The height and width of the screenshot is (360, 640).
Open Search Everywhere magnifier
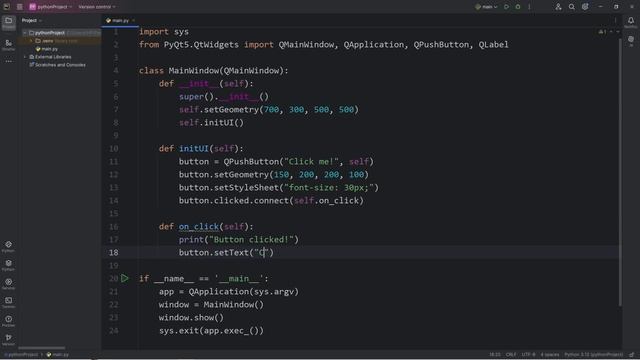572,7
